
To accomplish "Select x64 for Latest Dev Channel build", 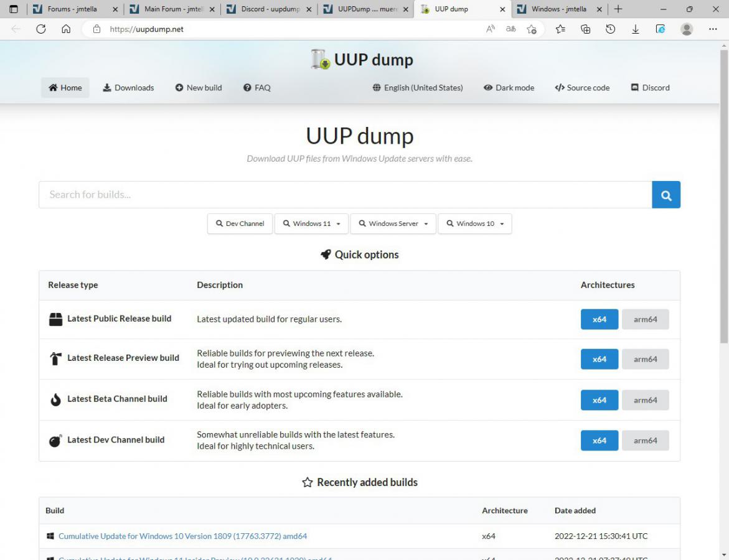I will pyautogui.click(x=599, y=441).
